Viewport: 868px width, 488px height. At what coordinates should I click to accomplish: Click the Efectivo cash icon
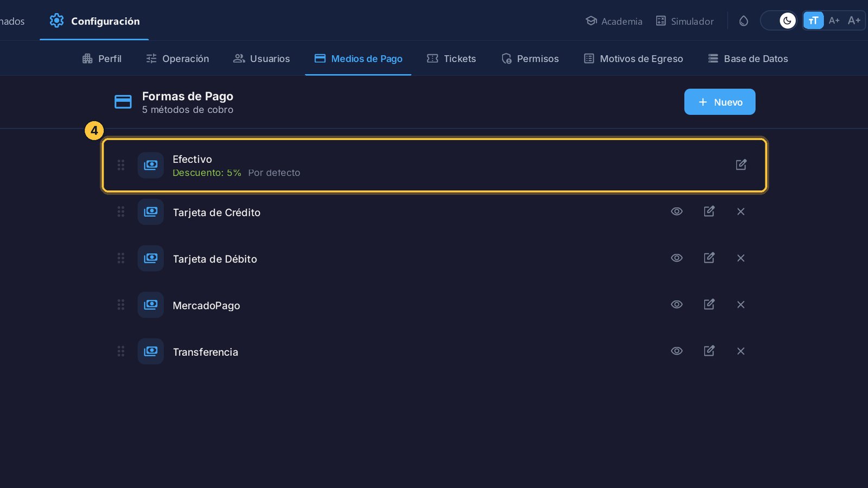151,165
